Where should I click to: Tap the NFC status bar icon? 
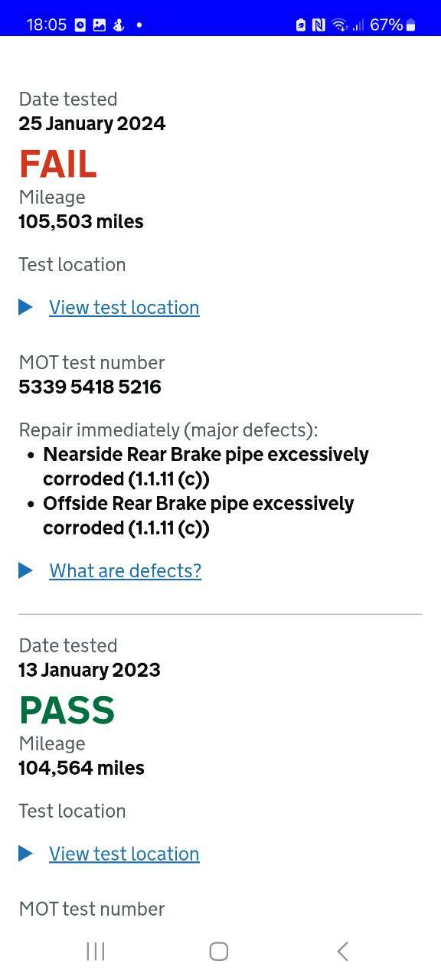coord(318,24)
